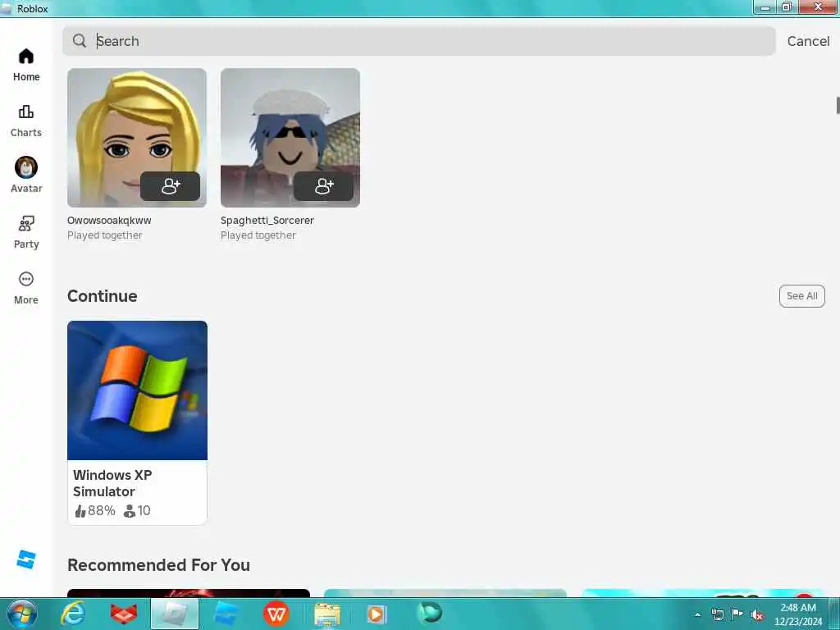Focus the Search input field
The width and height of the screenshot is (840, 630).
coord(418,41)
